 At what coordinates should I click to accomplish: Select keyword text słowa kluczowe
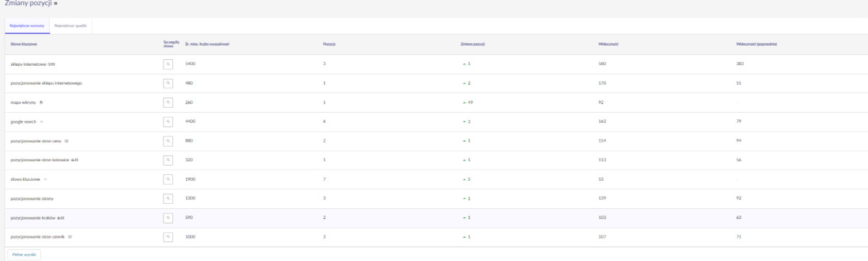[25, 179]
